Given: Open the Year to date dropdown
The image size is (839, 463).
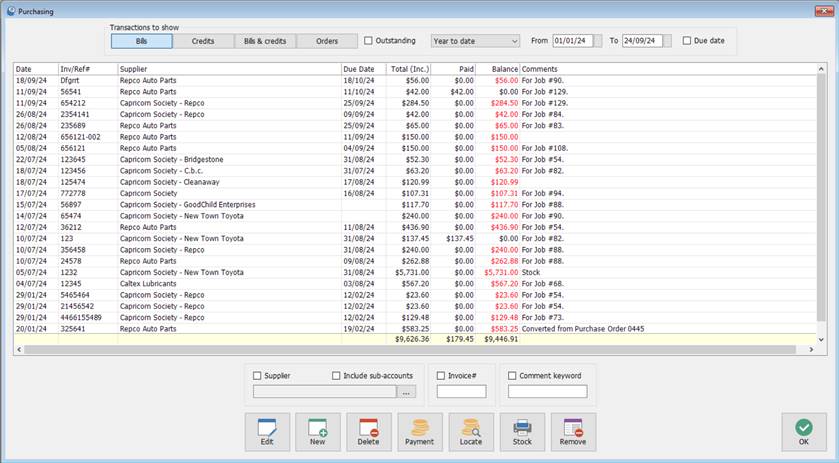Looking at the screenshot, I should pos(475,41).
